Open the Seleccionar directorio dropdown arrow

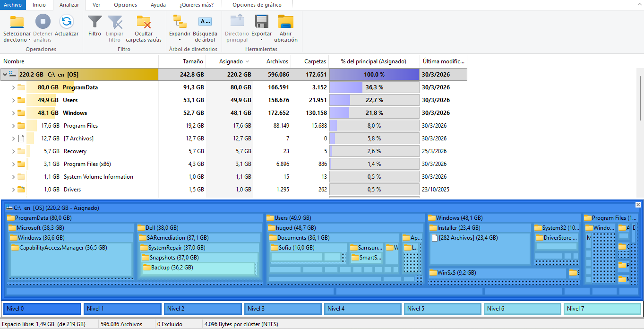coord(29,40)
